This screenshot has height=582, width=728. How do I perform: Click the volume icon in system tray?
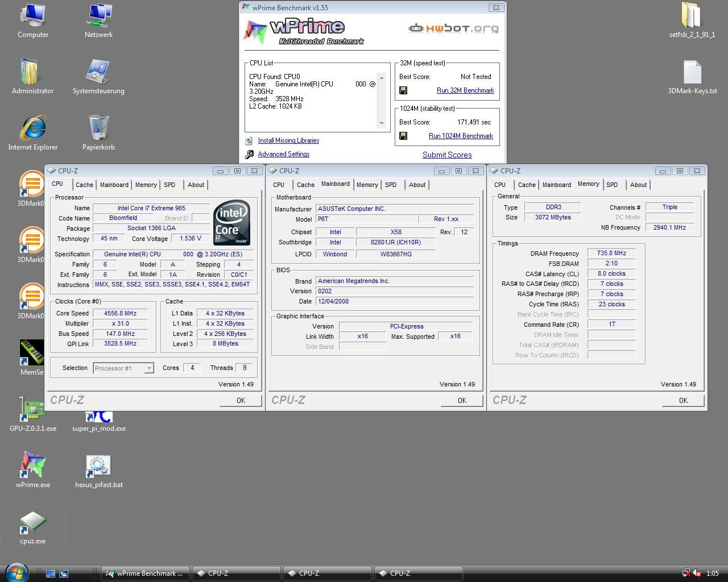pos(697,573)
